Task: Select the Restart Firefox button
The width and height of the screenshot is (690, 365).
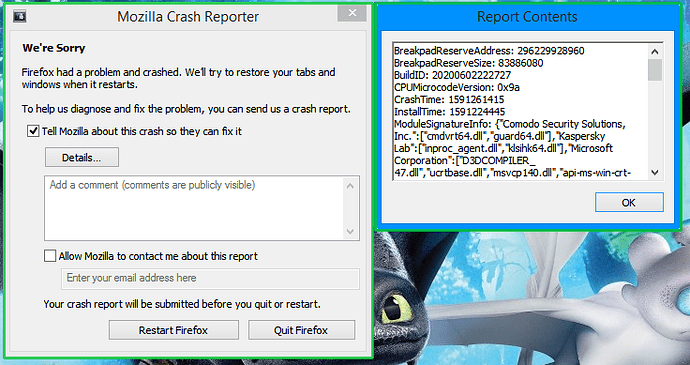Action: pyautogui.click(x=173, y=330)
